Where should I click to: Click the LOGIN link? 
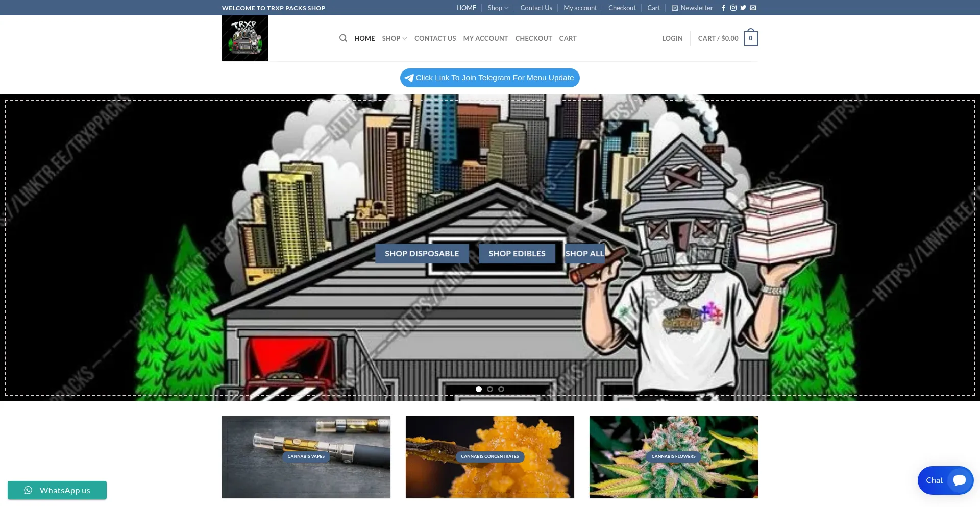tap(672, 38)
